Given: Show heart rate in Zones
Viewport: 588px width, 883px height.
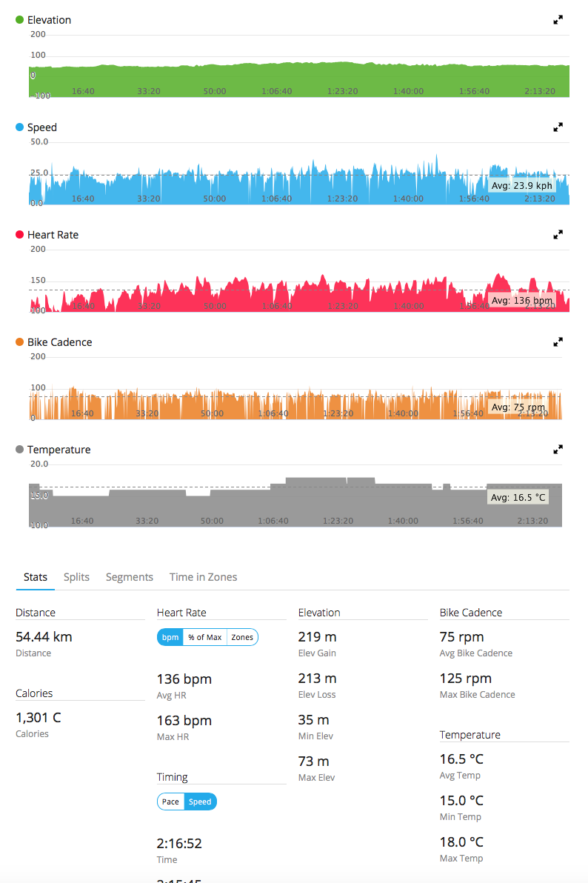Looking at the screenshot, I should click(x=242, y=637).
